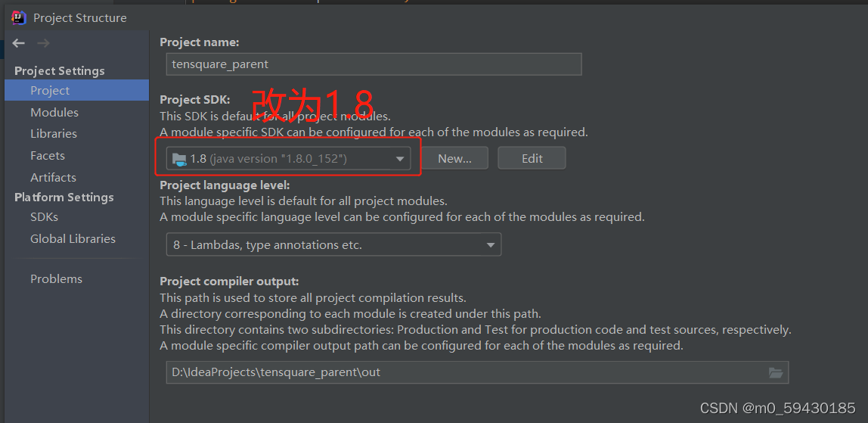
Task: Click the Project Settings heading
Action: pos(59,71)
